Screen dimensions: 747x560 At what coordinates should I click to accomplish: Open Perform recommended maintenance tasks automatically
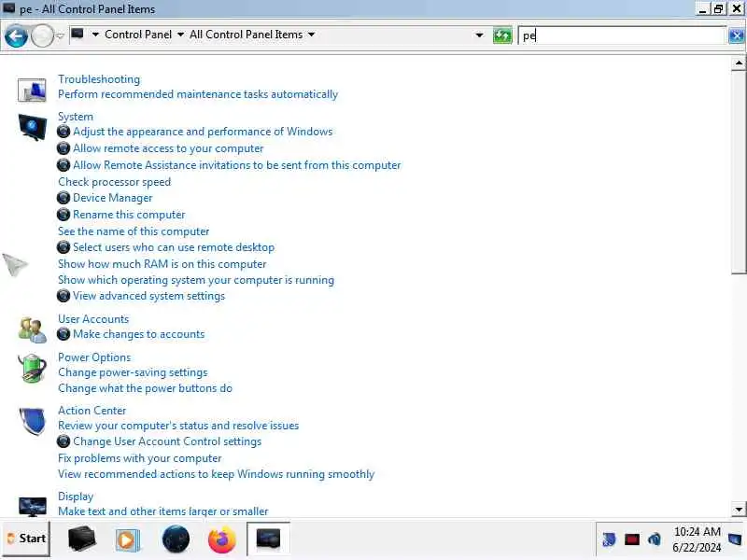(198, 94)
